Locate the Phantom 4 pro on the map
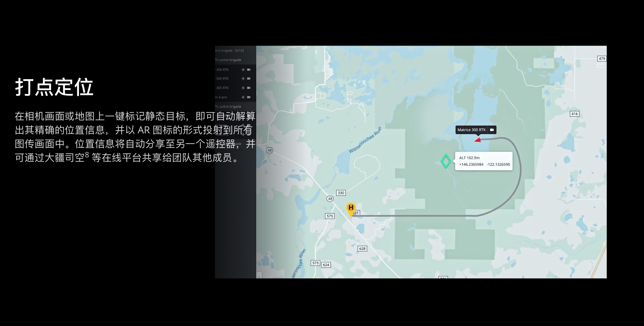644x326 pixels. click(243, 97)
